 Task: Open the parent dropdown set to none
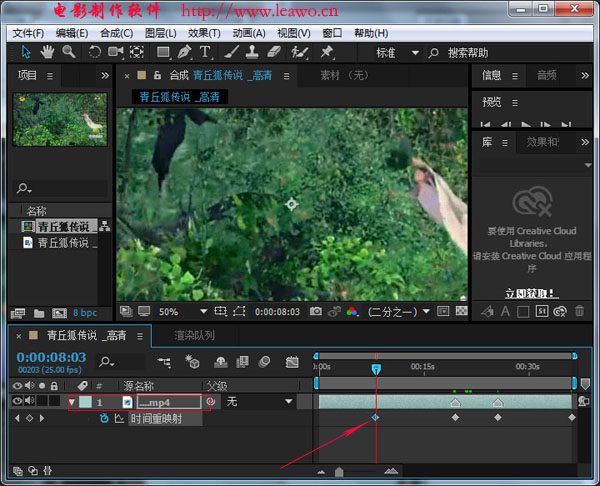click(289, 401)
